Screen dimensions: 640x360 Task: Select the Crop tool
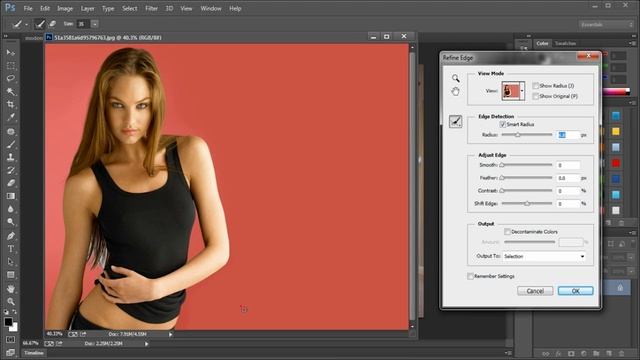point(11,104)
